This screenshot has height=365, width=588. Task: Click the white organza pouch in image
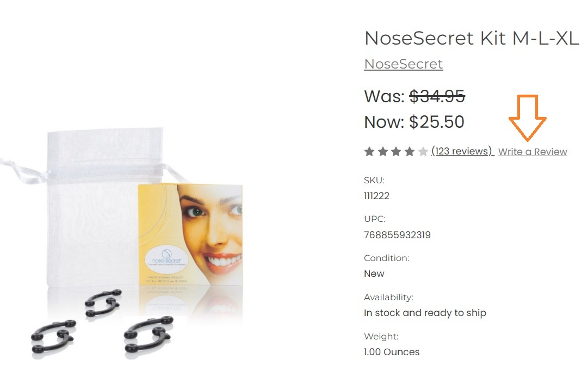(97, 206)
